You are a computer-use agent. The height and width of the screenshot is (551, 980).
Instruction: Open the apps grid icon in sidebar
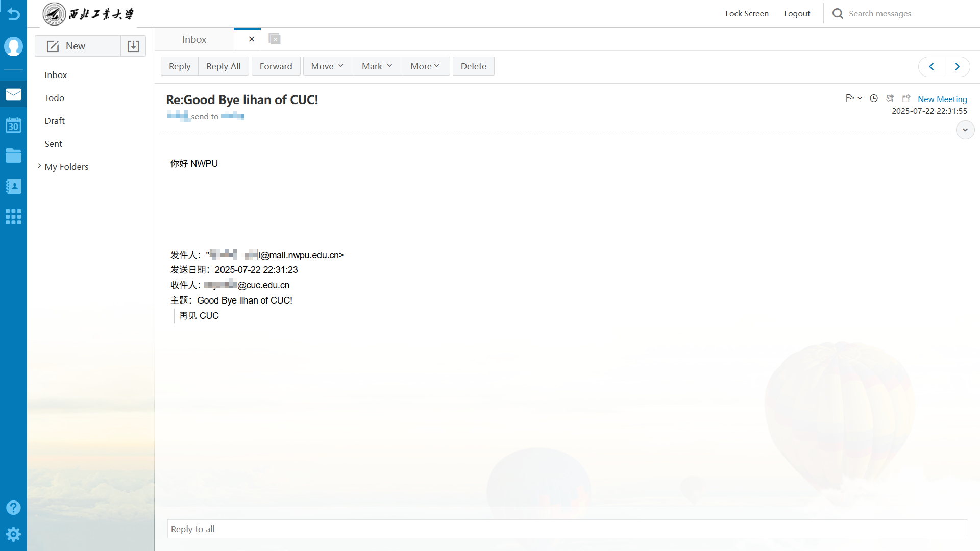click(13, 217)
